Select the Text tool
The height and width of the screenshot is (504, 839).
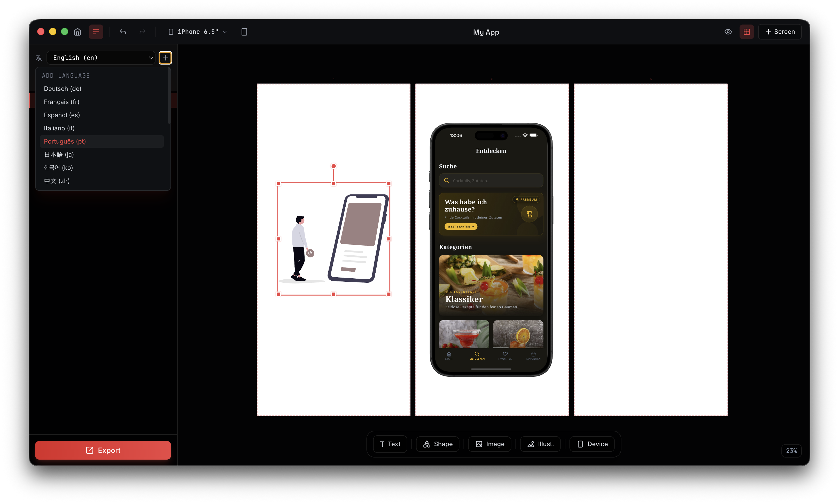390,444
